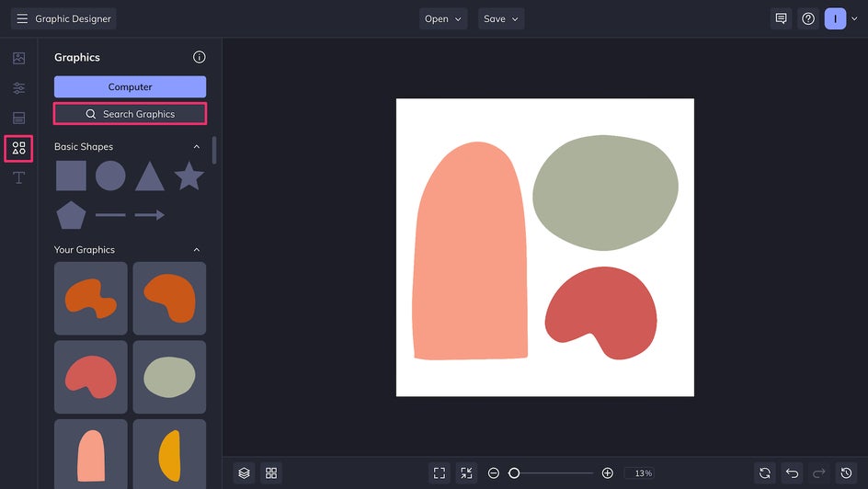Viewport: 868px width, 489px height.
Task: Click the 13% zoom value field
Action: 641,473
